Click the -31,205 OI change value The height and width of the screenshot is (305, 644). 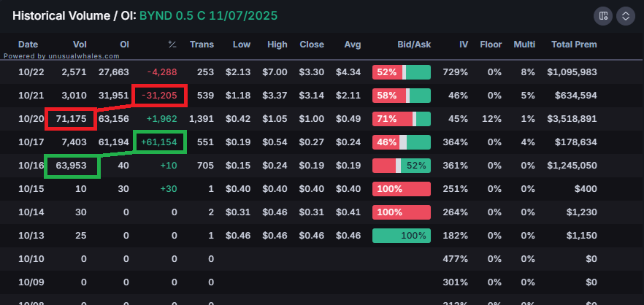click(159, 96)
